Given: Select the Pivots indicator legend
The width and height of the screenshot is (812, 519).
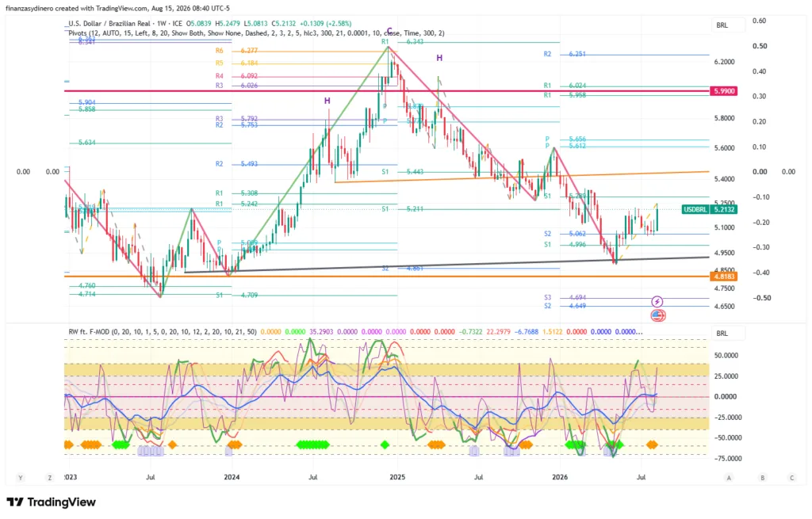Looking at the screenshot, I should click(256, 32).
